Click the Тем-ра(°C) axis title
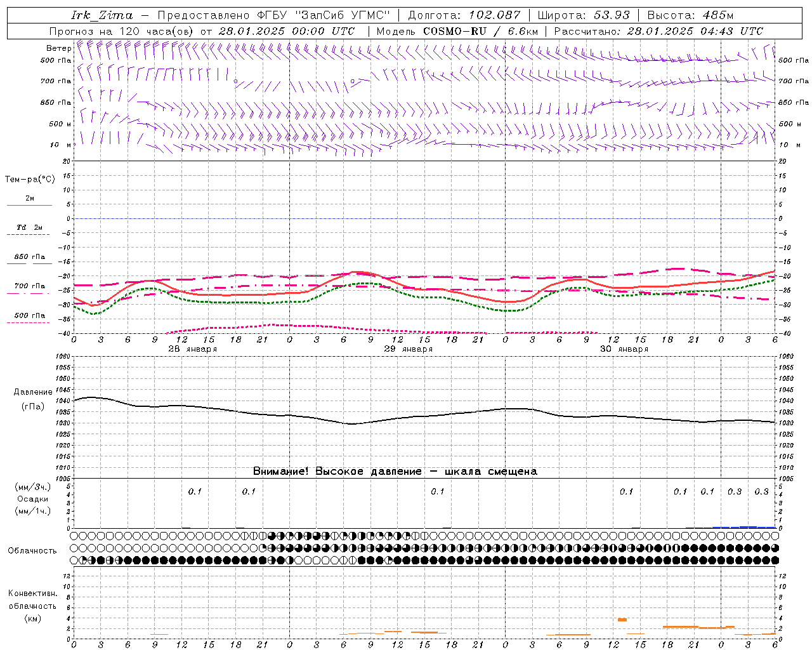The height and width of the screenshot is (650, 812). tap(30, 180)
